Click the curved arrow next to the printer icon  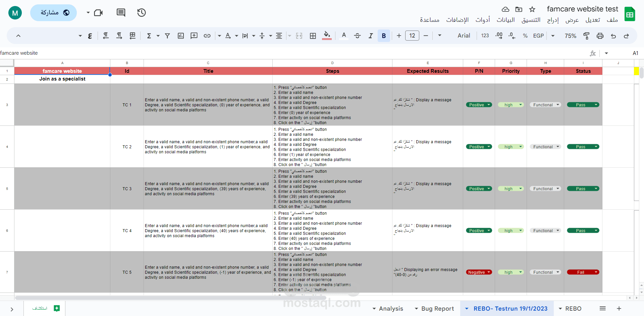pos(613,36)
